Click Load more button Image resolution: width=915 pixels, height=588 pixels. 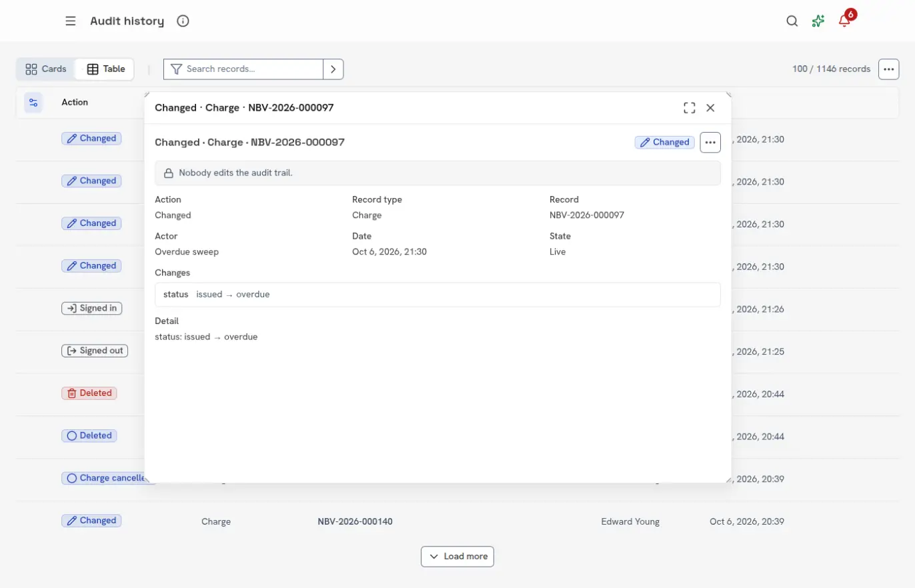click(x=457, y=556)
